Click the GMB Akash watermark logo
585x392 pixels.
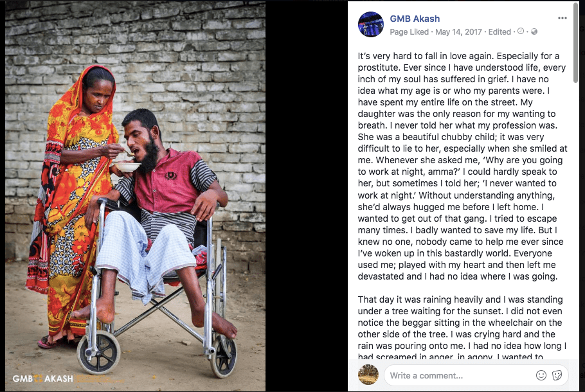[x=43, y=379]
